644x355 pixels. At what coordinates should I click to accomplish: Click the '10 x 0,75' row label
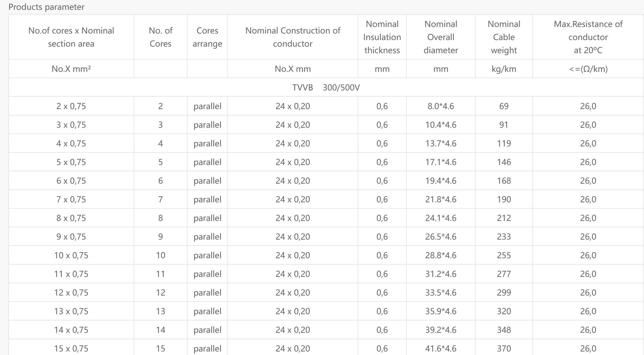71,255
